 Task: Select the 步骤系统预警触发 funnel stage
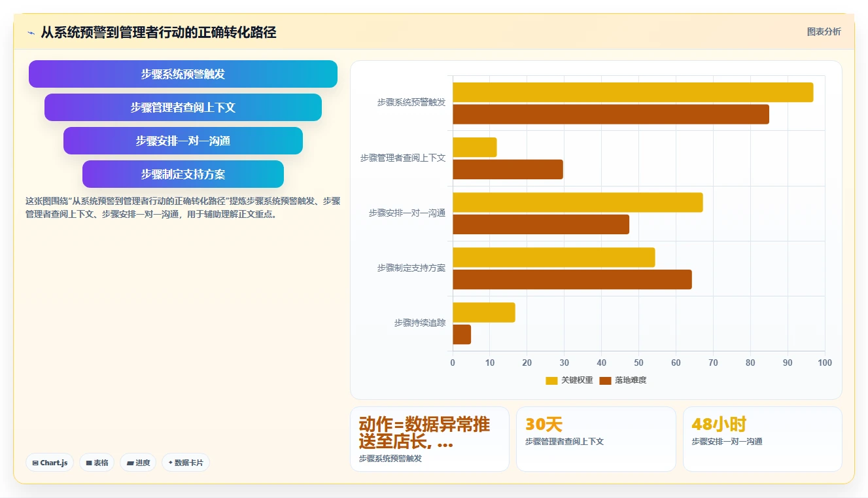[183, 74]
